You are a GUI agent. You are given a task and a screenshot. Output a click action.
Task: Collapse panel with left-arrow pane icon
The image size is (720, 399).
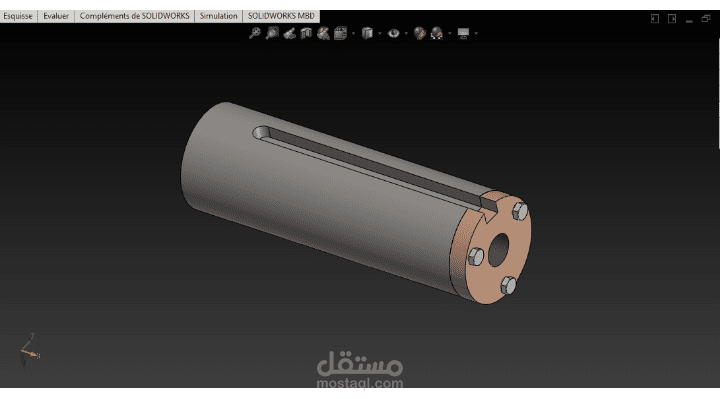655,18
